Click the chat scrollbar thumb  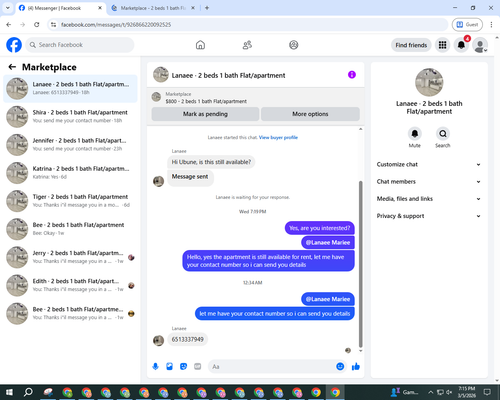coord(360,264)
